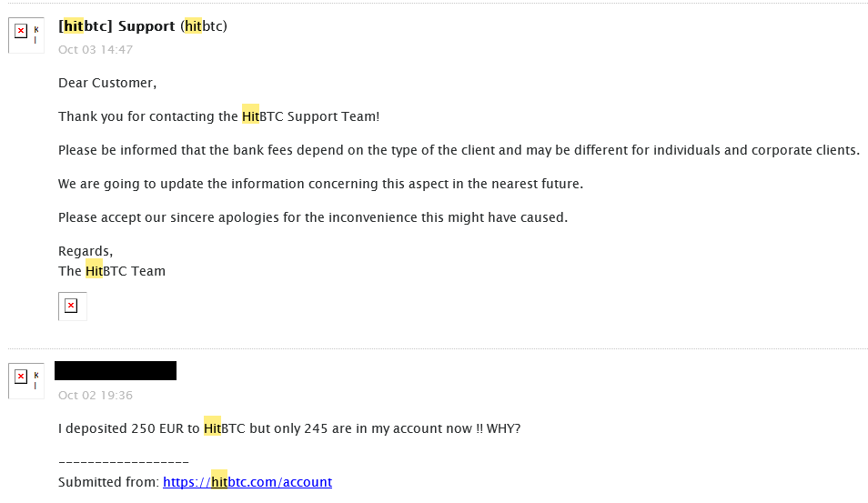Viewport: 868px width, 503px height.
Task: Click the customer's broken avatar image
Action: (26, 381)
